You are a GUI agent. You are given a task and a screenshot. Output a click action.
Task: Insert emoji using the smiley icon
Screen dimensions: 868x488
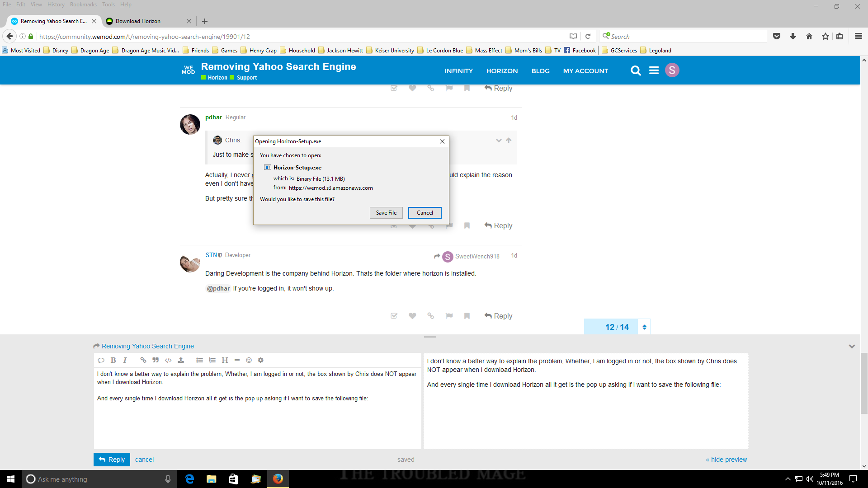(x=249, y=360)
